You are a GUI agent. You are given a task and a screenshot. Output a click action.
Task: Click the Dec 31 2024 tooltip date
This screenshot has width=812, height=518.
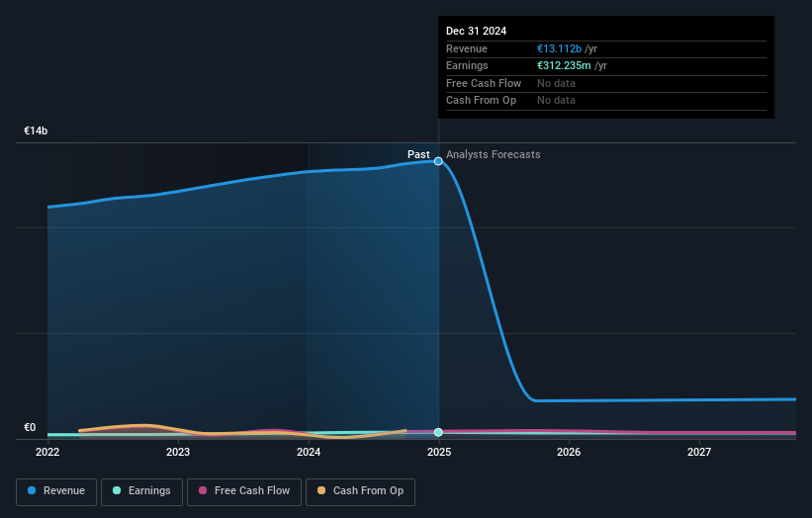476,31
